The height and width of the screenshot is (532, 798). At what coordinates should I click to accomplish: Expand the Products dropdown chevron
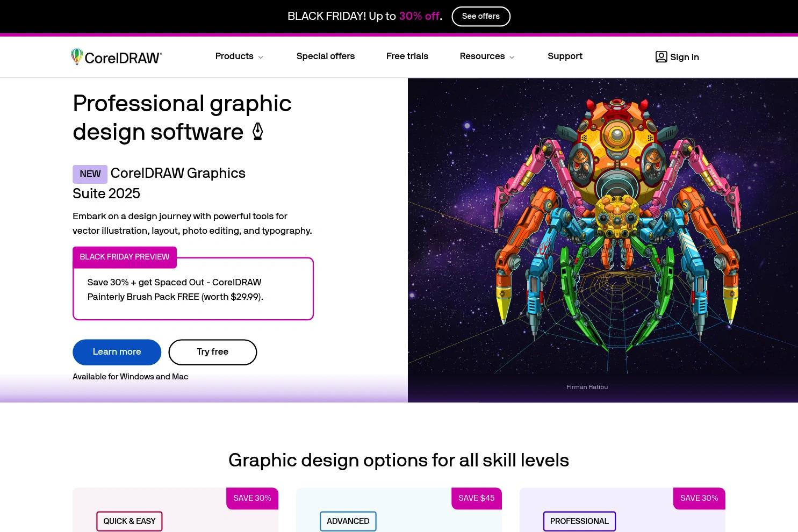point(261,57)
